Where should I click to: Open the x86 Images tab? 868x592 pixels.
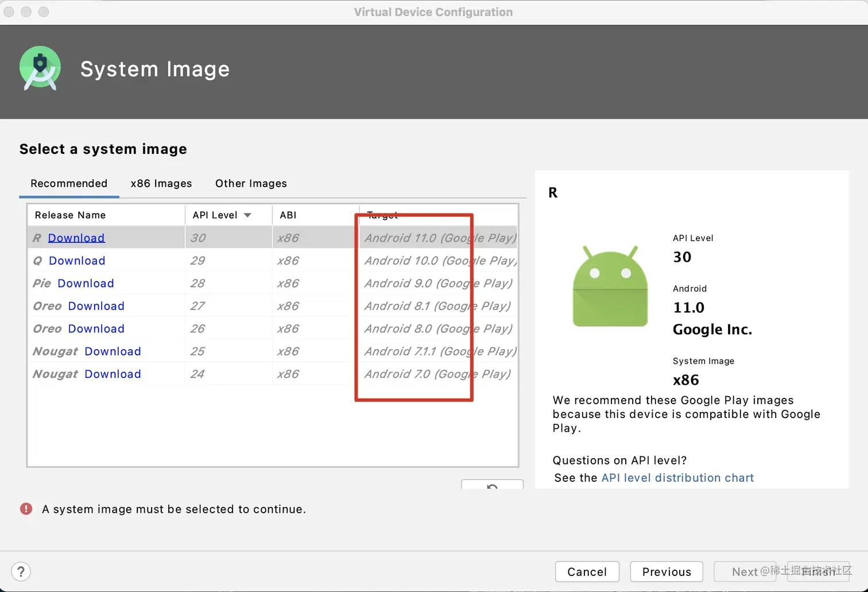pos(161,184)
